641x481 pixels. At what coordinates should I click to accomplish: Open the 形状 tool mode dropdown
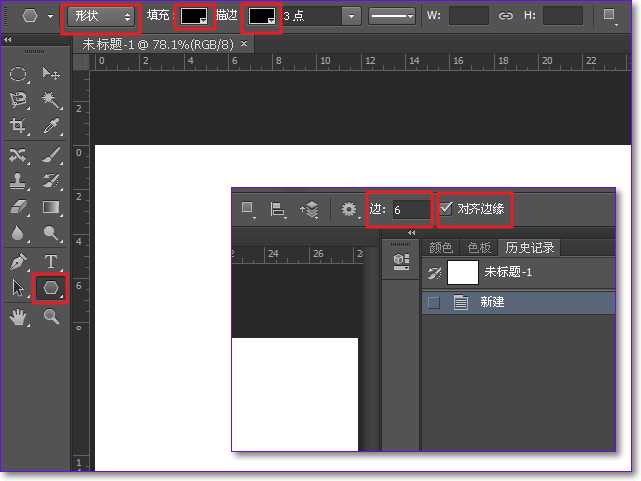click(x=102, y=16)
